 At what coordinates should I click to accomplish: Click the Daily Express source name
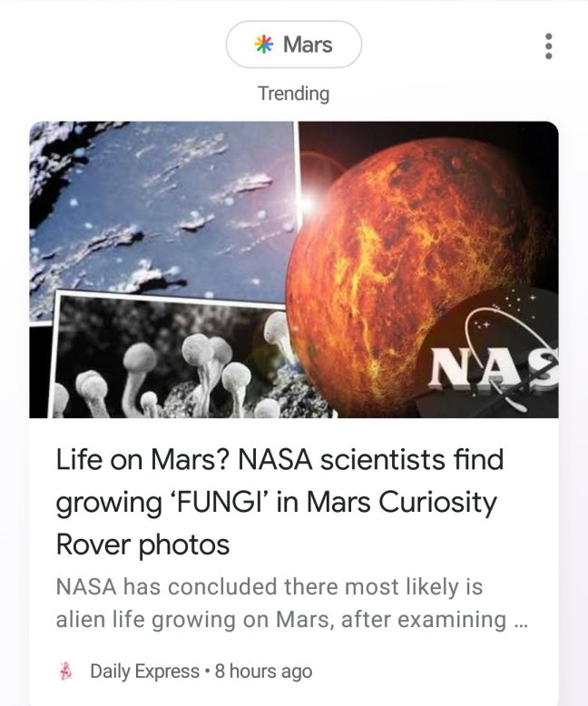click(144, 672)
